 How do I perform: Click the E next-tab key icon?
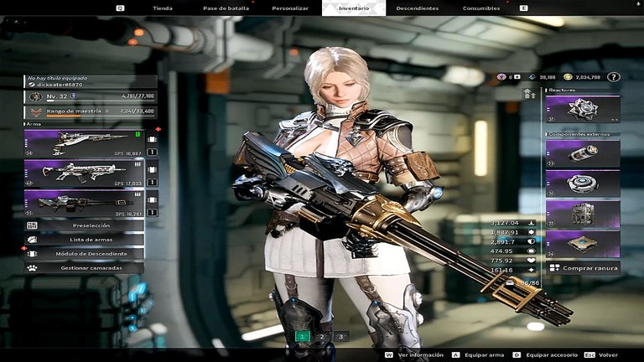coord(523,8)
